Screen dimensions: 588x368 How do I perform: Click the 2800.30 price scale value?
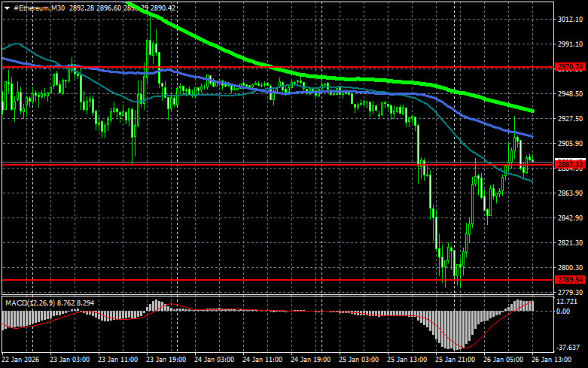pos(570,268)
